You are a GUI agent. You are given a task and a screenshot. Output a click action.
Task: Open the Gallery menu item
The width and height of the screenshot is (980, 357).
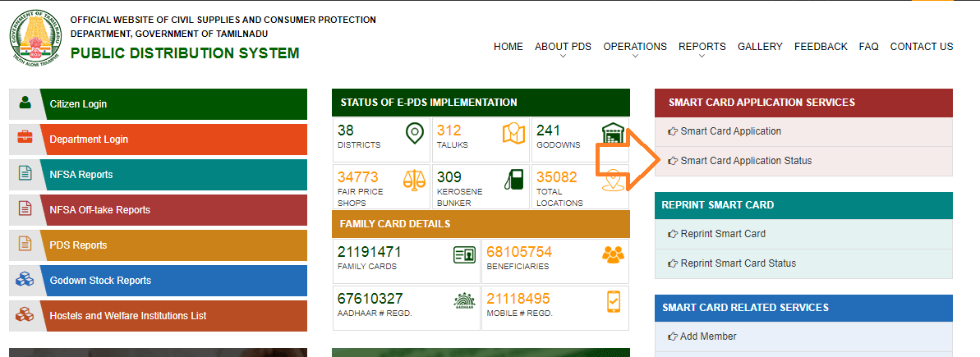tap(760, 47)
